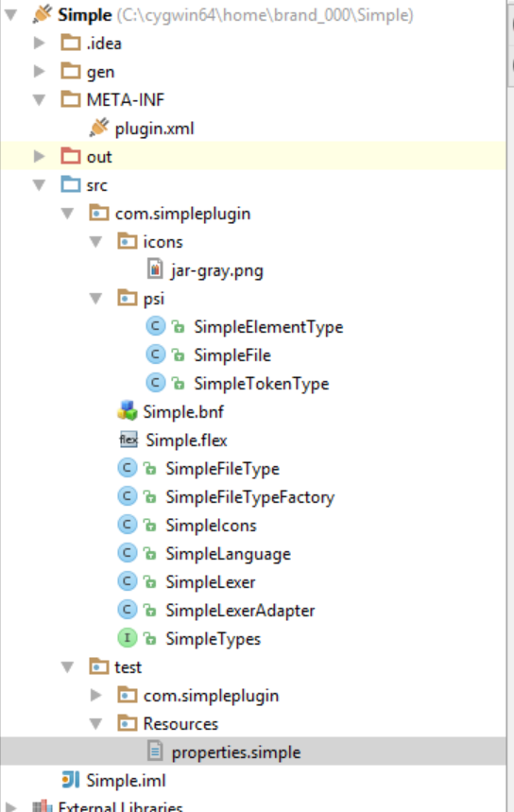Select jar-gray.png in the tree
Image resolution: width=514 pixels, height=812 pixels.
click(x=217, y=270)
